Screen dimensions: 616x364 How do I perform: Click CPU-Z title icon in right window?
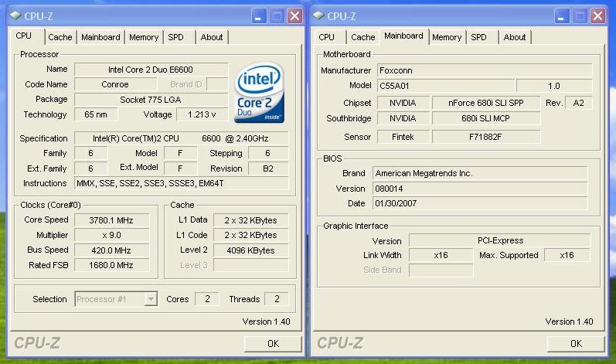pyautogui.click(x=318, y=15)
